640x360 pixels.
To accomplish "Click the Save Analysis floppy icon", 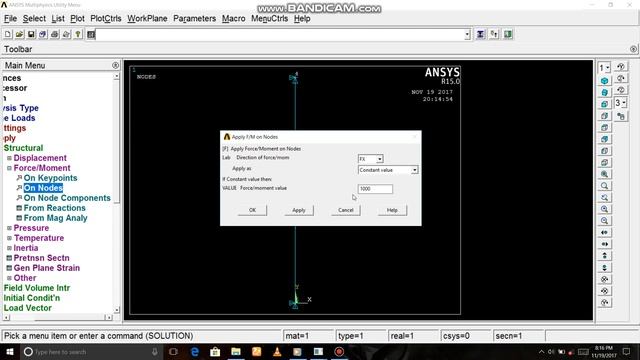I will 31,34.
